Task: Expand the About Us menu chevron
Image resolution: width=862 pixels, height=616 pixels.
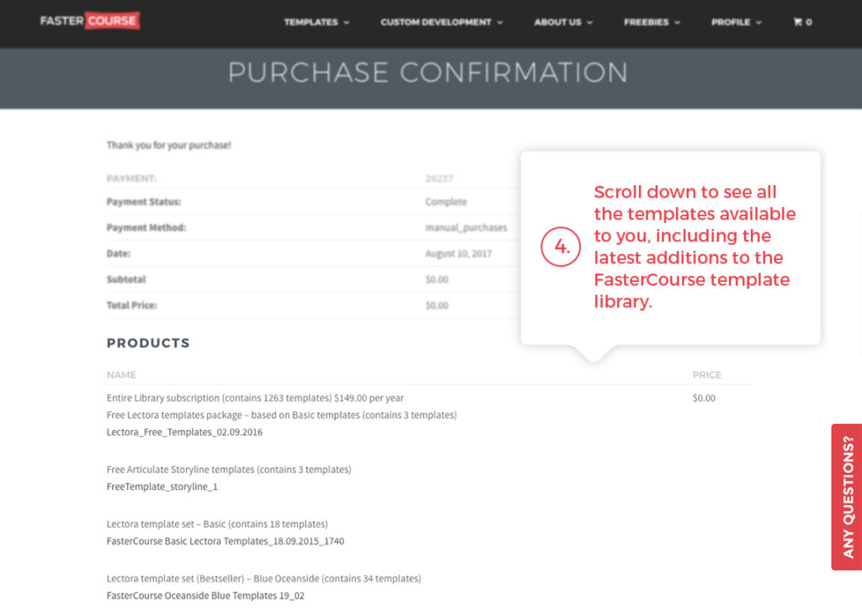Action: (590, 23)
